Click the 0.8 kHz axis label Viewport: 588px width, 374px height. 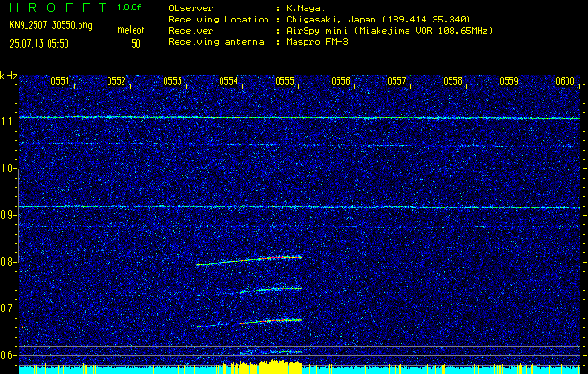pyautogui.click(x=7, y=262)
